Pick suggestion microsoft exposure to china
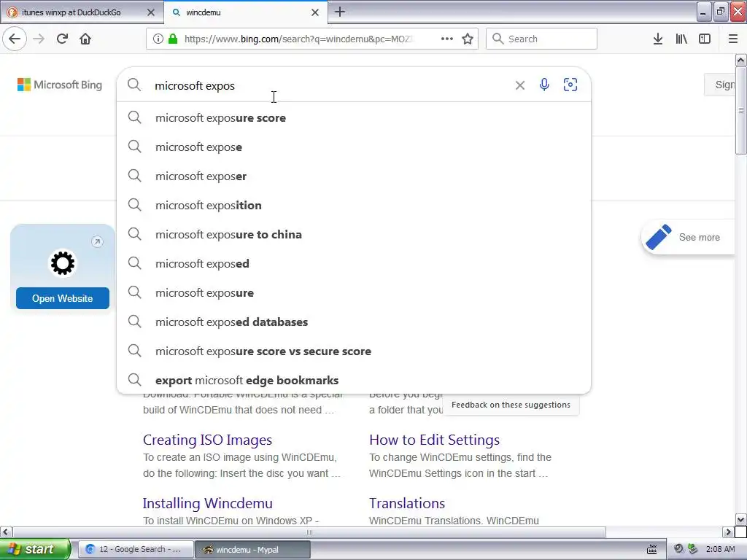 coord(354,234)
